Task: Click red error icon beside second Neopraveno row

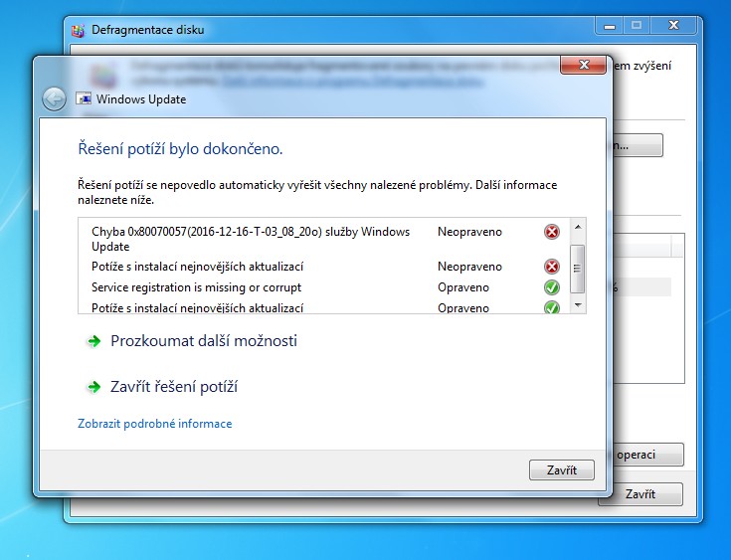Action: click(552, 267)
